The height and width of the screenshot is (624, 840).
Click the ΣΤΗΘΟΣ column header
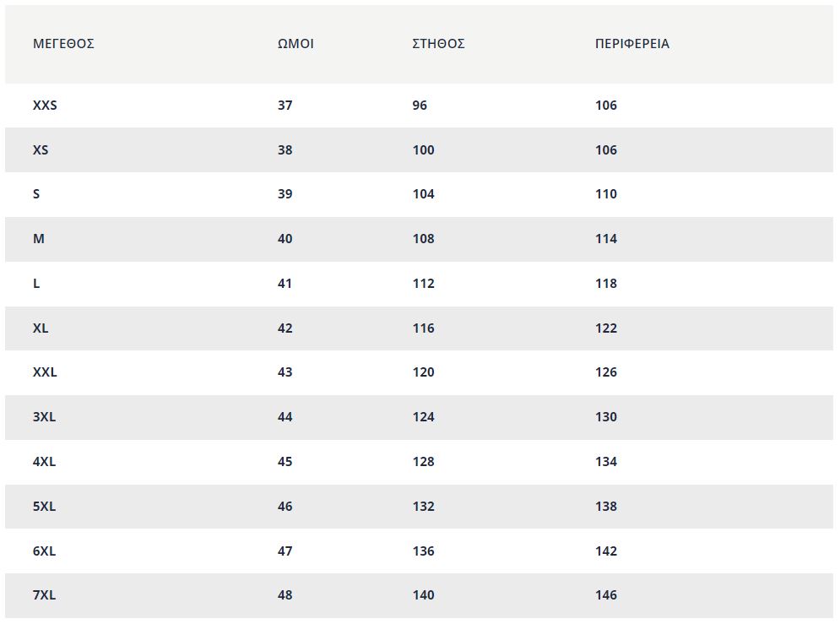click(438, 44)
